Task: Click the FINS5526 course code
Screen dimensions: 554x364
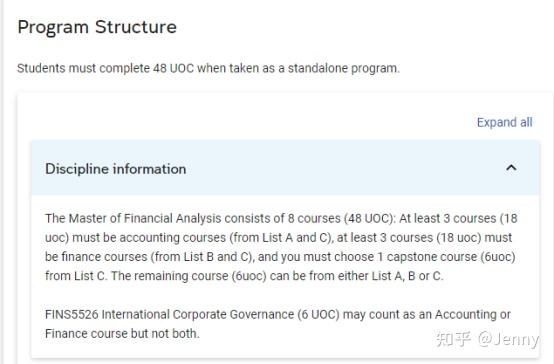Action: pyautogui.click(x=72, y=314)
